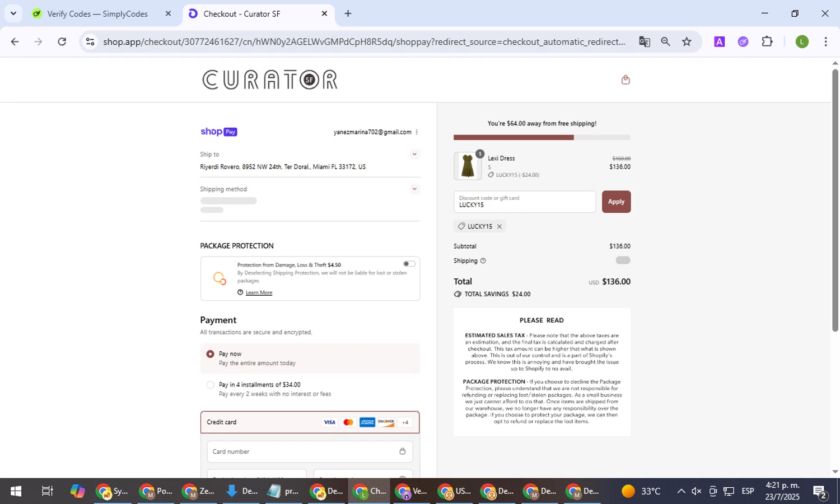Go back to the previous page
The height and width of the screenshot is (504, 840).
15,41
